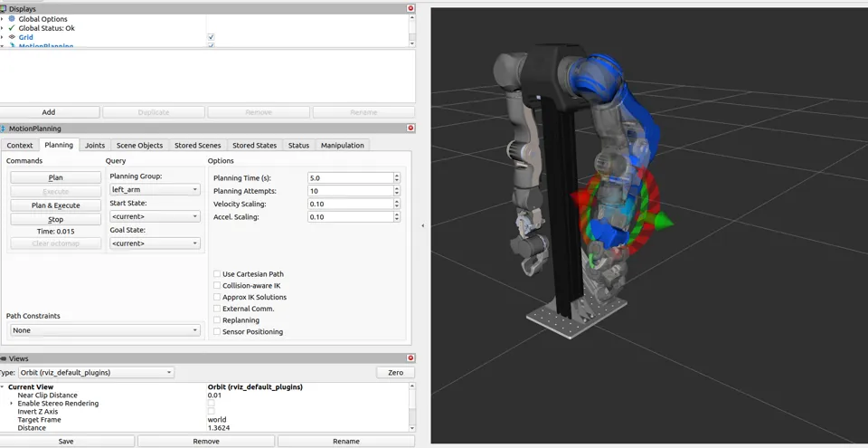Close the Views panel
Screen dimensions: 868x448
[x=410, y=358]
